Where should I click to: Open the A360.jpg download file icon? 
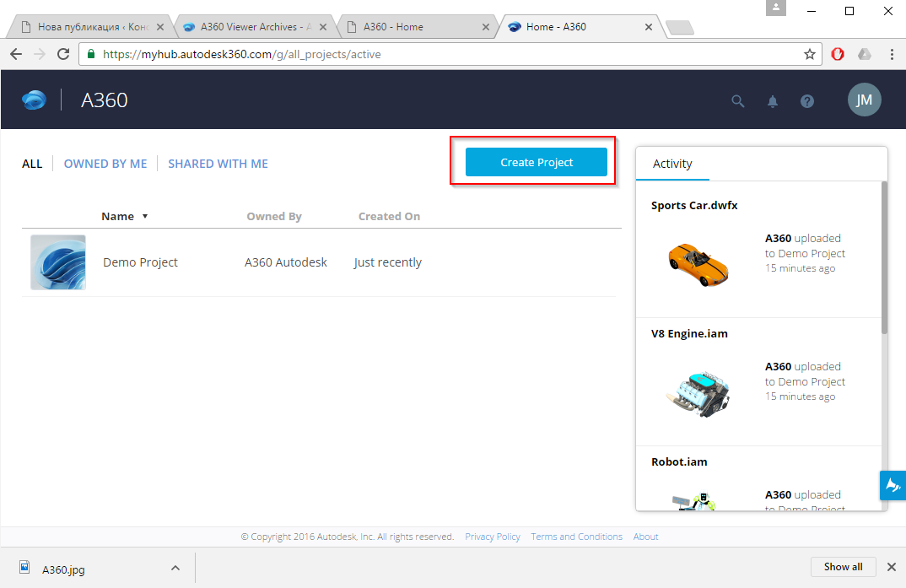tap(24, 568)
